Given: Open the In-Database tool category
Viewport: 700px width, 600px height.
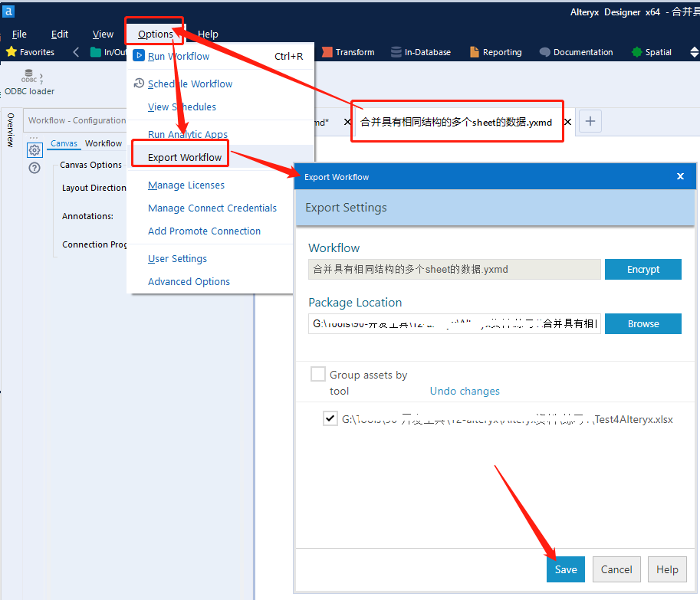Looking at the screenshot, I should click(x=421, y=52).
